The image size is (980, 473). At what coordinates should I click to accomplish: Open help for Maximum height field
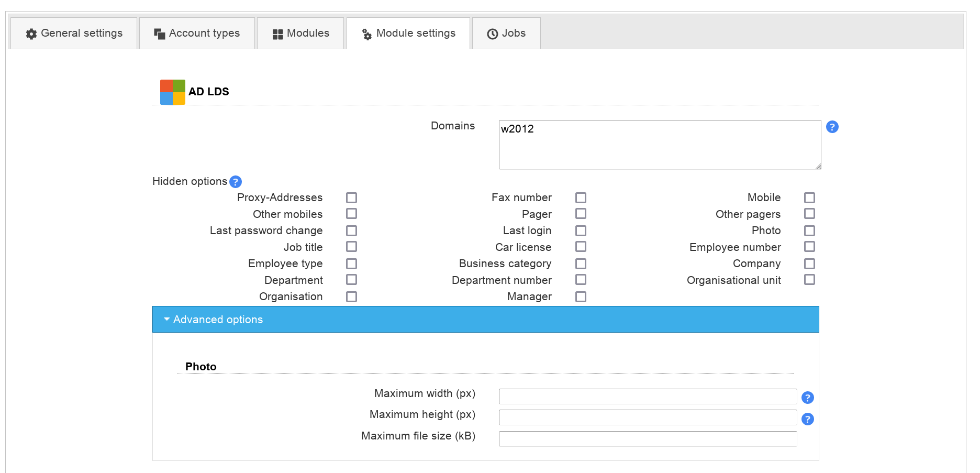[807, 419]
